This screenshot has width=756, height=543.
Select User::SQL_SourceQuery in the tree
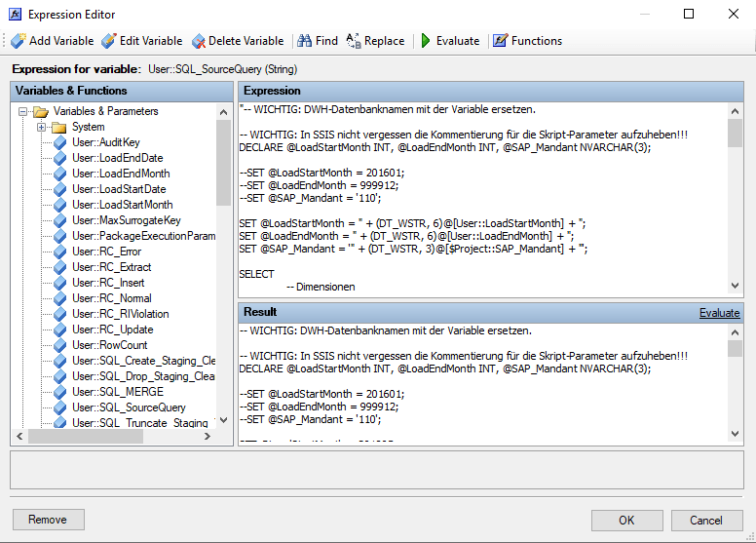point(129,407)
